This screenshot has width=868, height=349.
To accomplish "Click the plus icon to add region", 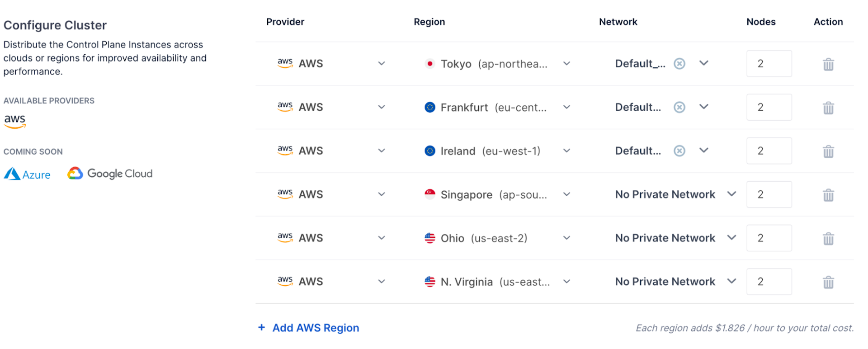I will pyautogui.click(x=261, y=327).
